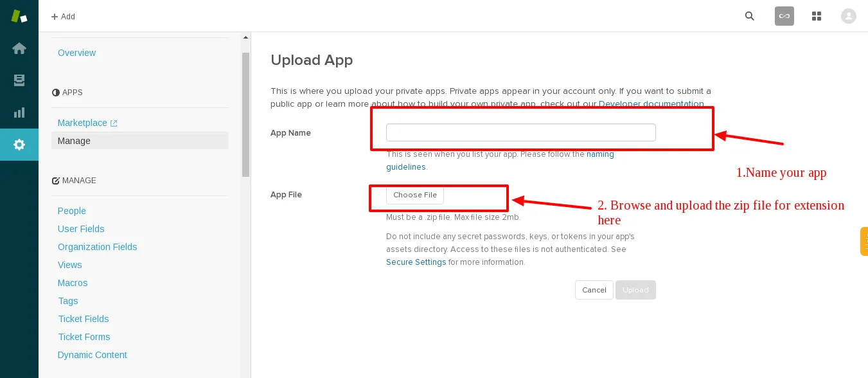
Task: Click the Upload button
Action: pos(635,290)
